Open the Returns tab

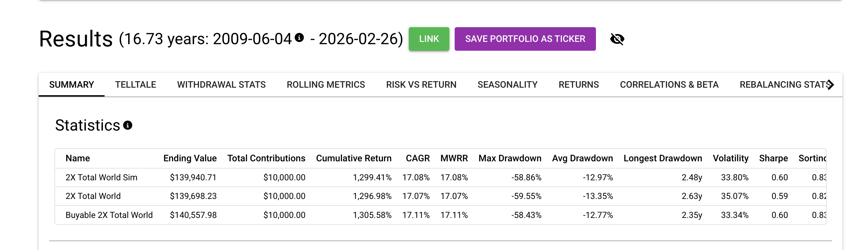pos(578,85)
